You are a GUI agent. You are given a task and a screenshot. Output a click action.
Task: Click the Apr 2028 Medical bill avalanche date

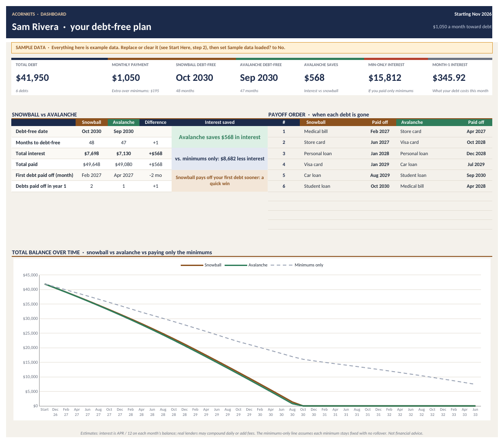click(476, 186)
